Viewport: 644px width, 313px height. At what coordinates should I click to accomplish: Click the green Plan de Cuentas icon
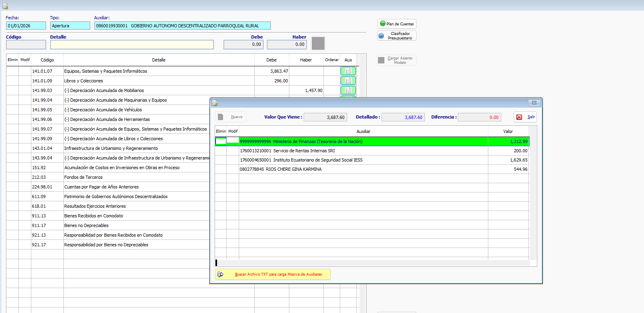[383, 24]
